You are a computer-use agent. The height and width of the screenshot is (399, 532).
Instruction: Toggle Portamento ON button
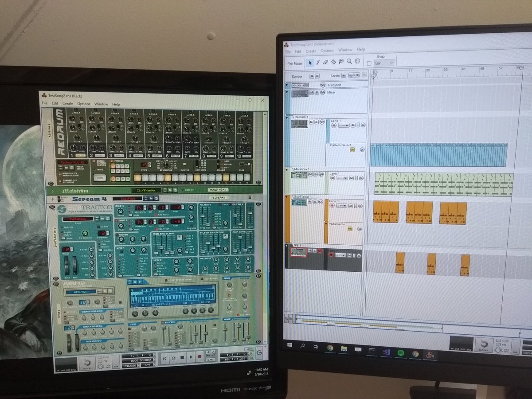[x=350, y=229]
